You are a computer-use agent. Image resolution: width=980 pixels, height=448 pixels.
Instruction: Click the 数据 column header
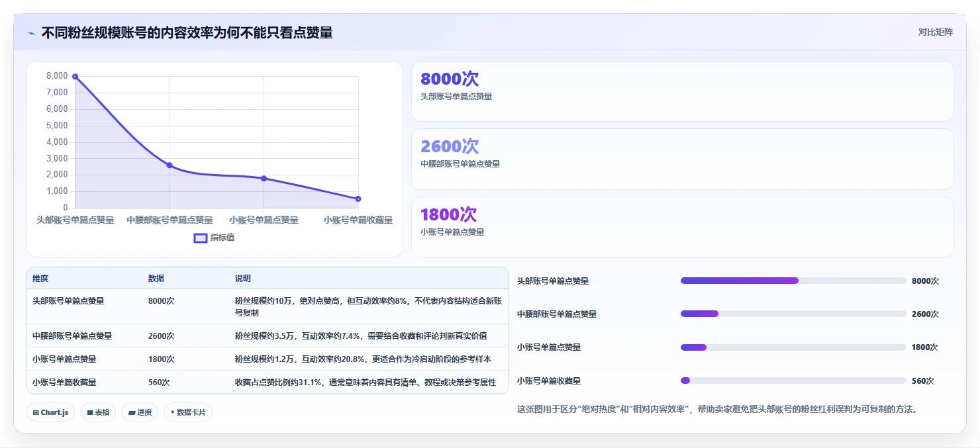point(156,279)
